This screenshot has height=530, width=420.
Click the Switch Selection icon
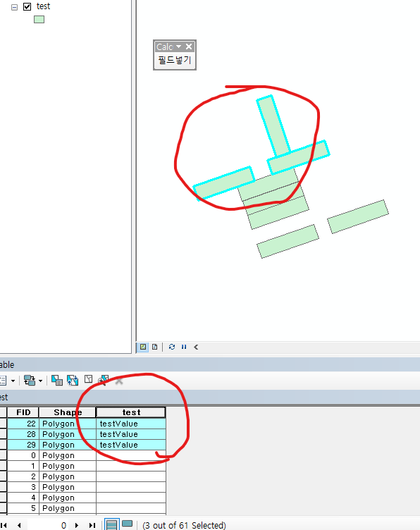[x=73, y=381]
